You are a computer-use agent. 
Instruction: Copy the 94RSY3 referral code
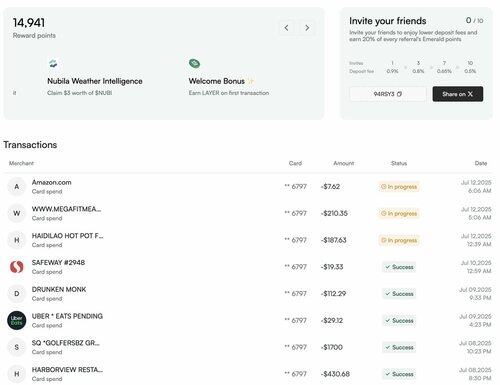[x=388, y=94]
